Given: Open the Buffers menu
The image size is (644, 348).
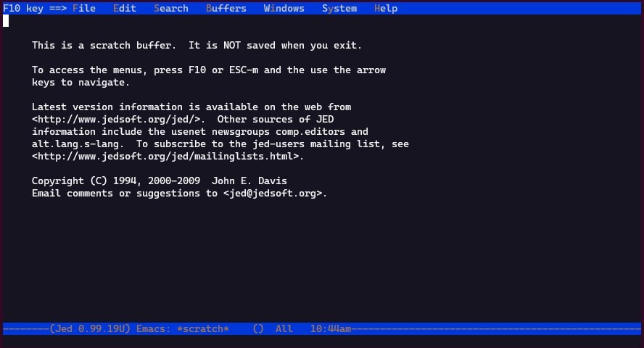Looking at the screenshot, I should 226,8.
